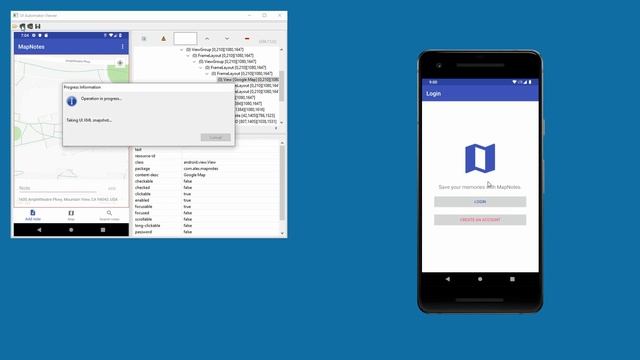640x360 pixels.
Task: Click the 'password' property row
Action: (206, 232)
